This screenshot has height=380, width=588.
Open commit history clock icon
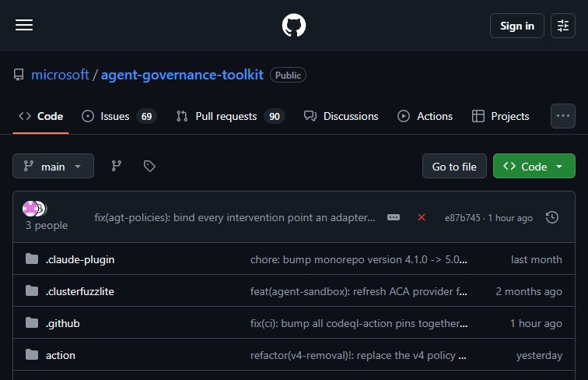552,217
